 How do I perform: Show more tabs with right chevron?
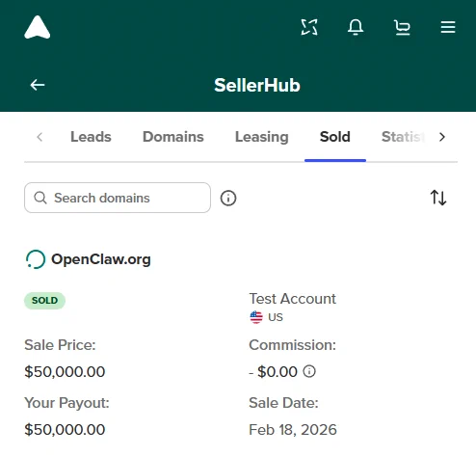point(442,137)
